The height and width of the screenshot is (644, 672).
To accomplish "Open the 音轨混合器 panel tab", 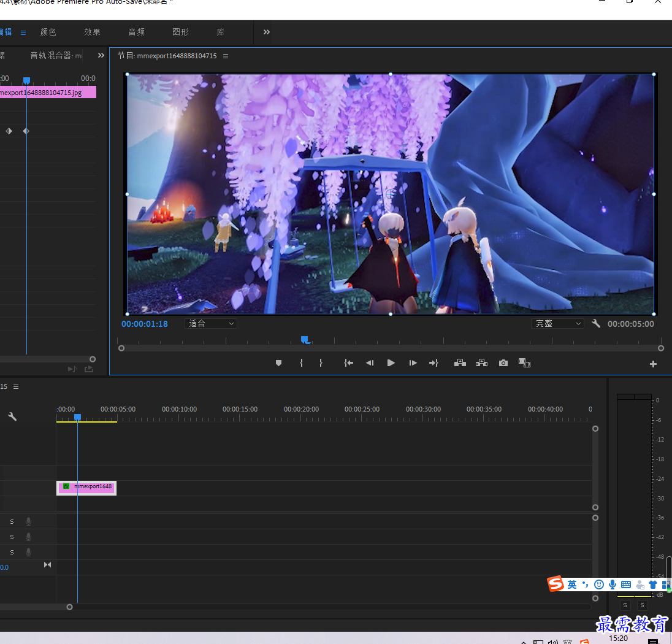I will pyautogui.click(x=56, y=55).
